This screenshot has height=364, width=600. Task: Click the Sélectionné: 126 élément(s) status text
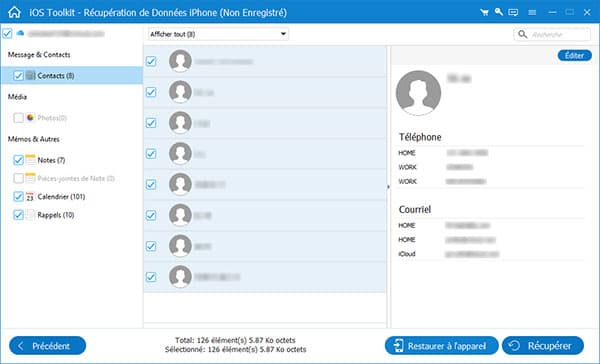[235, 349]
